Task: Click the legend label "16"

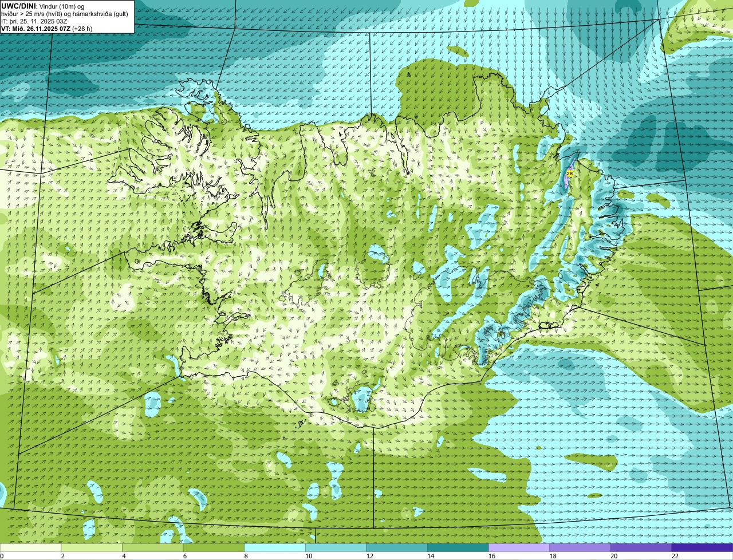Action: coord(492,556)
